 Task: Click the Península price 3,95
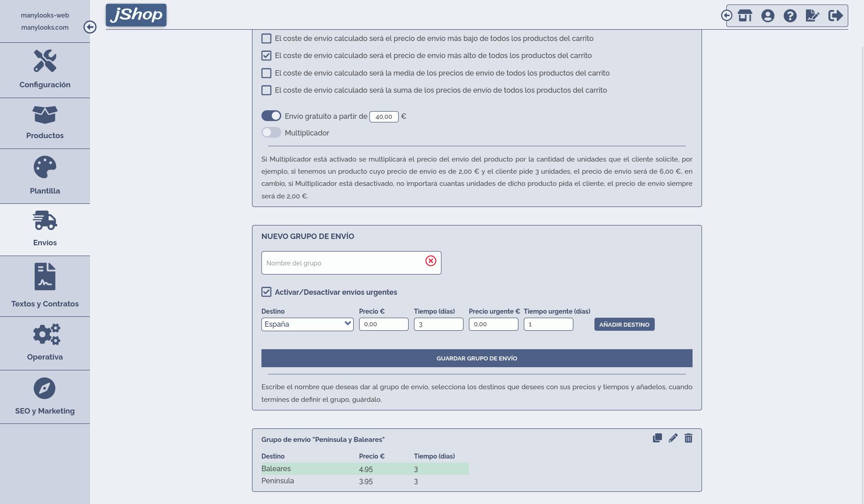click(366, 481)
